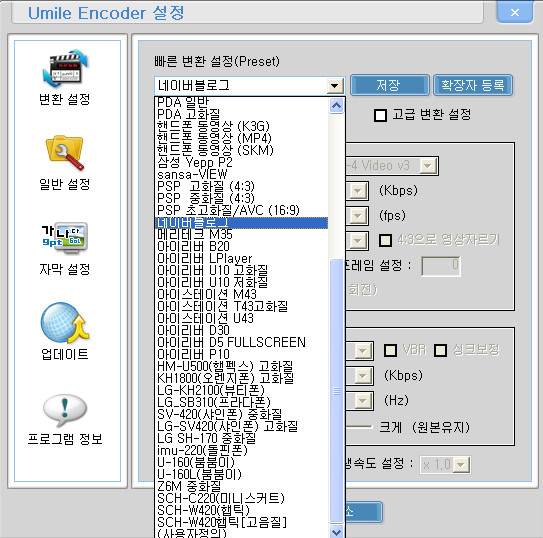Pick highlighted 네이버블로그 list entry

click(x=242, y=223)
